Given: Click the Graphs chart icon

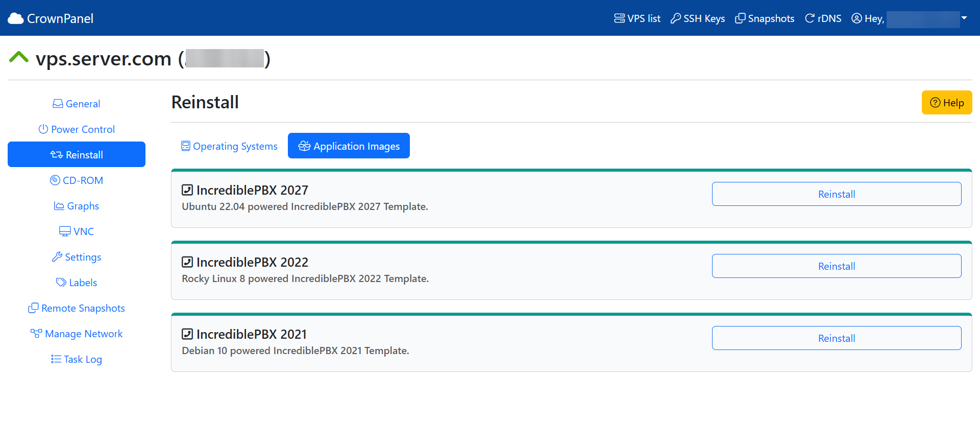Looking at the screenshot, I should (59, 206).
